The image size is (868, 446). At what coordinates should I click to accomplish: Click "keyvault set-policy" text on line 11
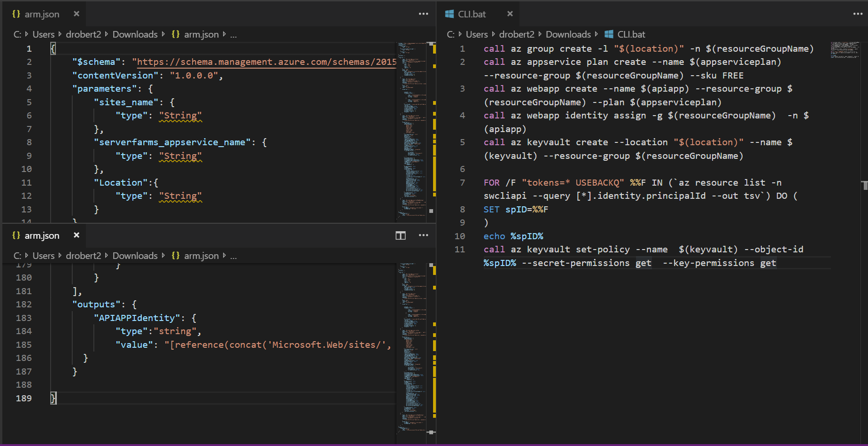tap(578, 250)
